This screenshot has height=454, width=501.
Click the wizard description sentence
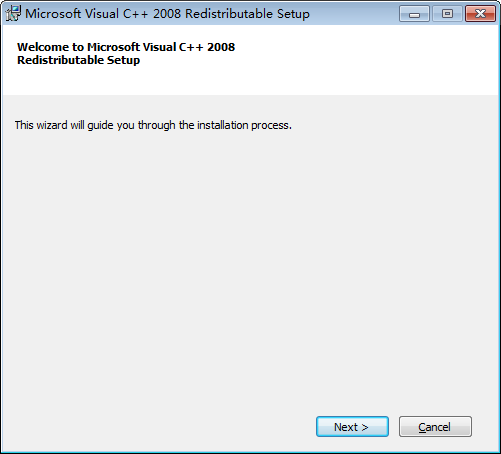[153, 125]
